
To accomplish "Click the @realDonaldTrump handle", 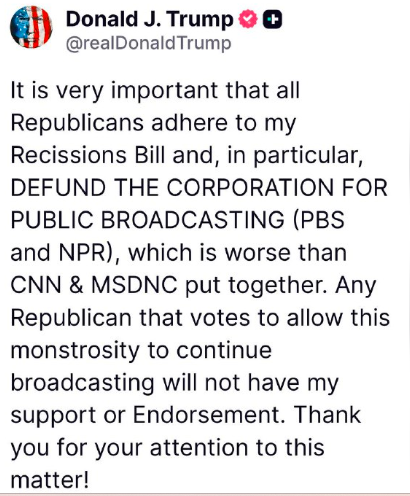I will (x=148, y=44).
